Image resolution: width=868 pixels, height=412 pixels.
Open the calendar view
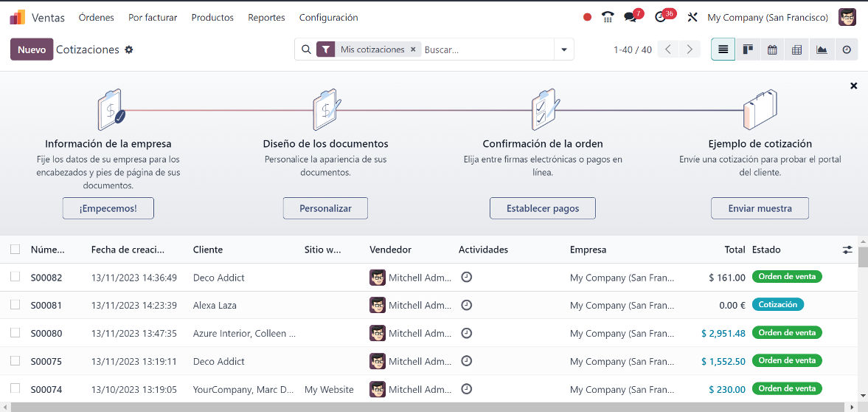[x=772, y=49]
